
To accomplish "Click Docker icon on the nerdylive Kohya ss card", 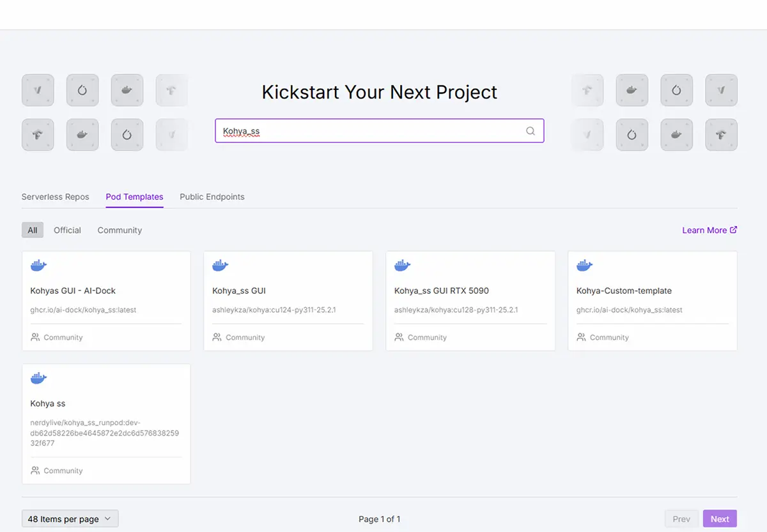I will point(39,378).
